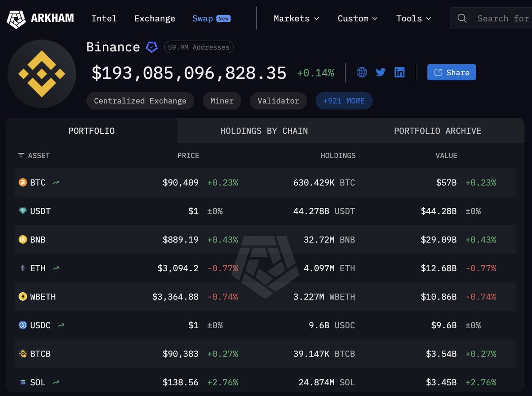Switch to the HOLDINGS BY CHAIN tab
532x396 pixels.
(x=264, y=131)
